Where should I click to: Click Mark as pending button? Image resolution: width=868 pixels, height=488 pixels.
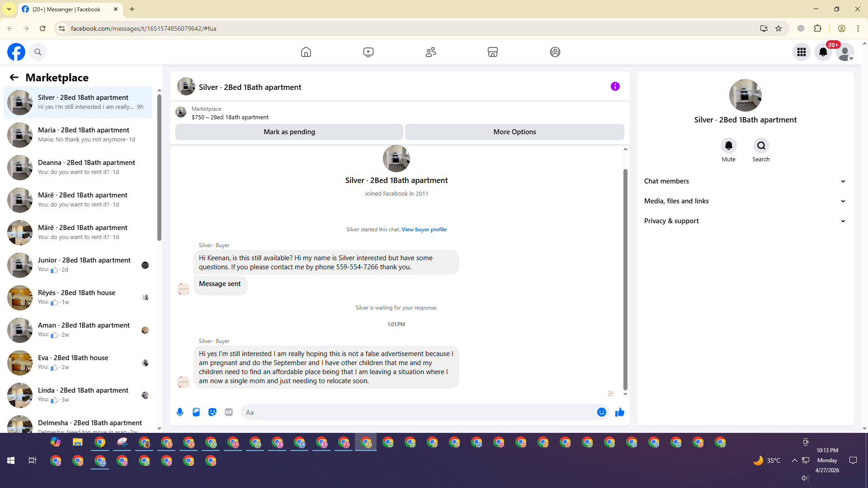pos(289,132)
